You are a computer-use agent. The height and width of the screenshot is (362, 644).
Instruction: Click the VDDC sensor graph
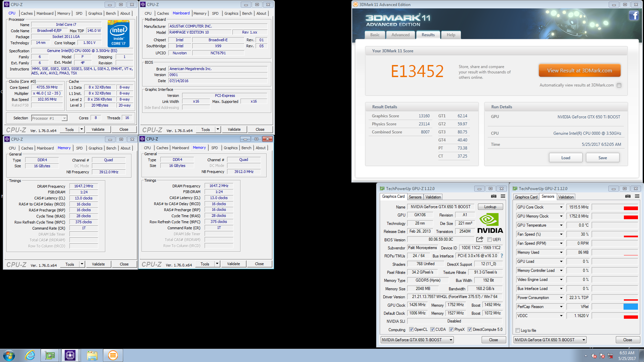[615, 316]
